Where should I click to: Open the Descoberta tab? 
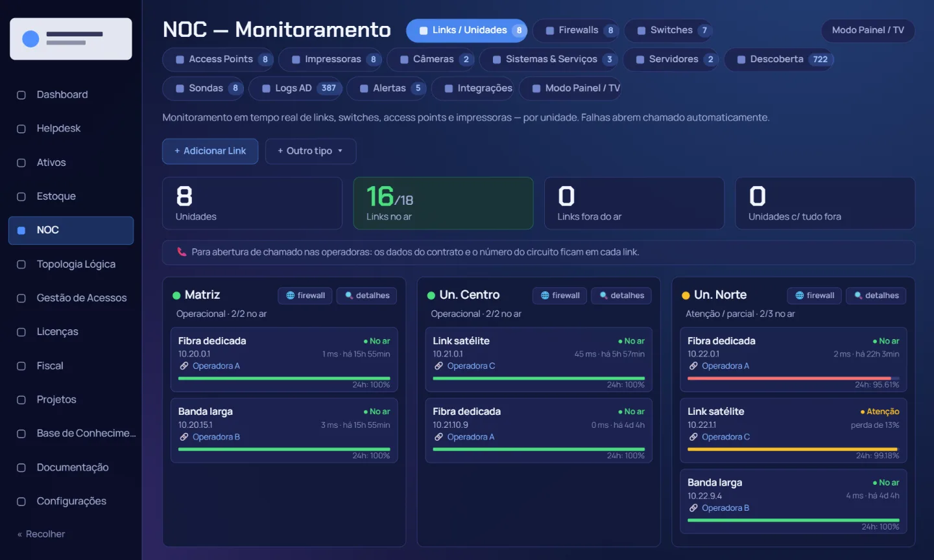[x=779, y=60]
